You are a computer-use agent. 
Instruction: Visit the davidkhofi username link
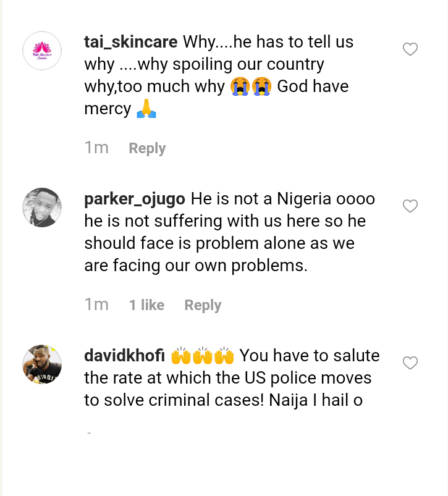pyautogui.click(x=124, y=356)
